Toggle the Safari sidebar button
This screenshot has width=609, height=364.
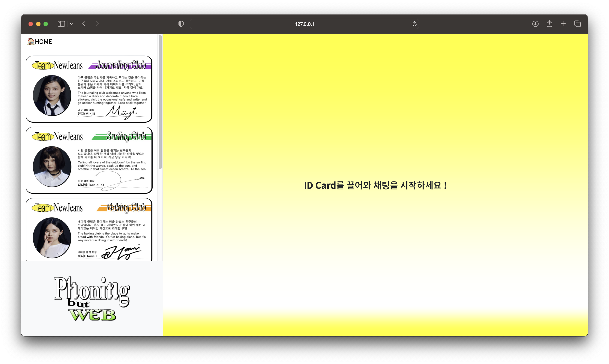coord(61,24)
